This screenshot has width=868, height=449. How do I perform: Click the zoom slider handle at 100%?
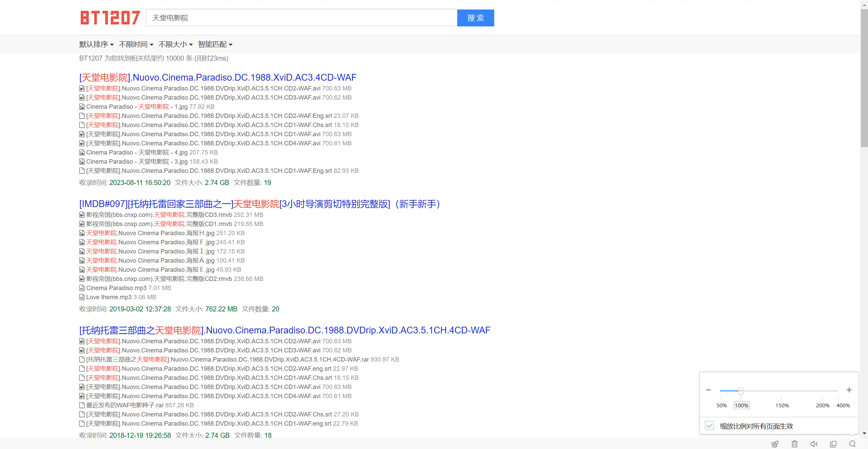[x=740, y=390]
